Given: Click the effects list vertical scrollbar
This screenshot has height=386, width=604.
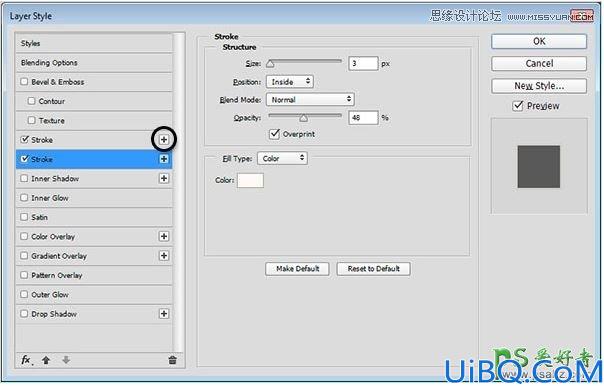Looking at the screenshot, I should pos(178,192).
